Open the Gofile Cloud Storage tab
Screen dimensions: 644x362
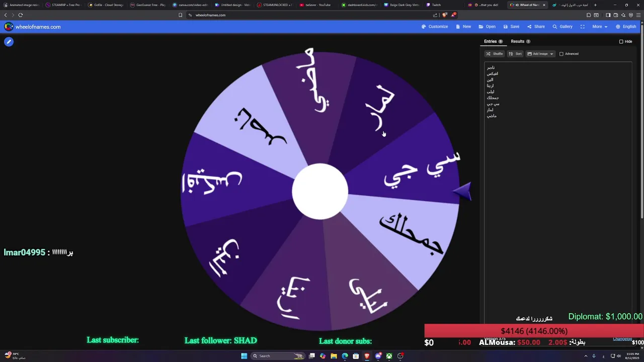click(105, 5)
